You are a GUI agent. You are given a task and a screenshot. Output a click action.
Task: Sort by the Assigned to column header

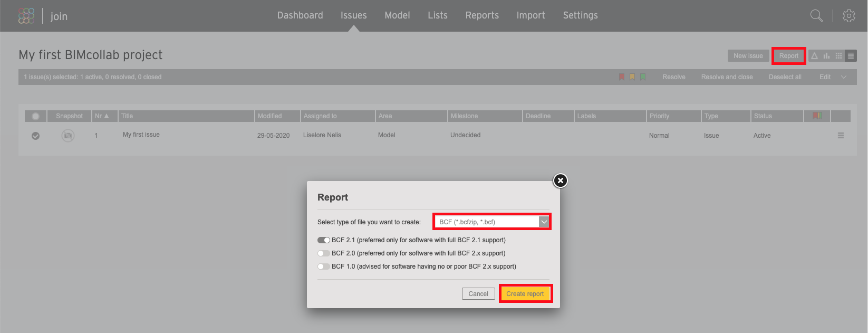338,116
